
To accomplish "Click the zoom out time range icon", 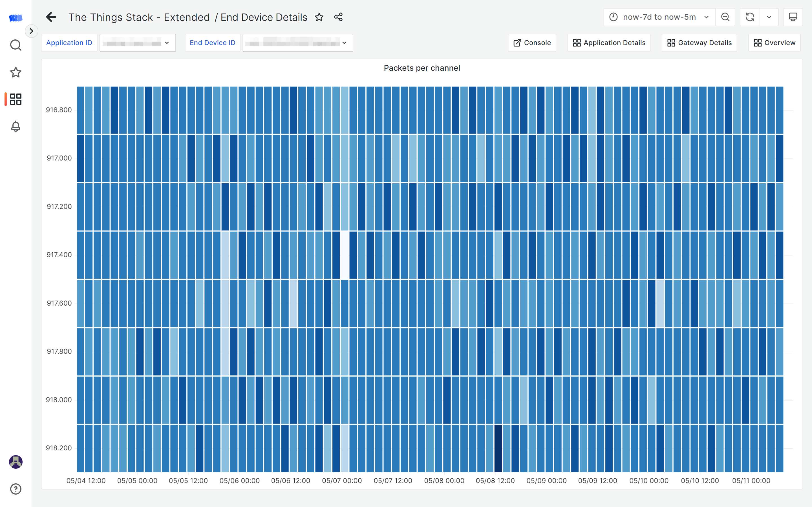I will (725, 17).
